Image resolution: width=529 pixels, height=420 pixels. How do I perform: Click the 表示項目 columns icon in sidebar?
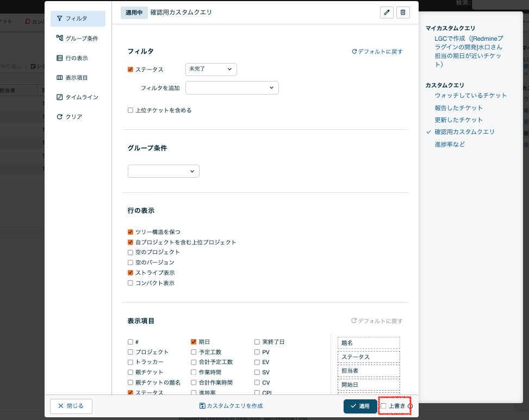click(60, 78)
